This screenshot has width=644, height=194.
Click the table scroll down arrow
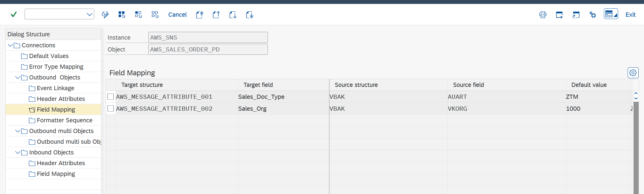coord(636,98)
